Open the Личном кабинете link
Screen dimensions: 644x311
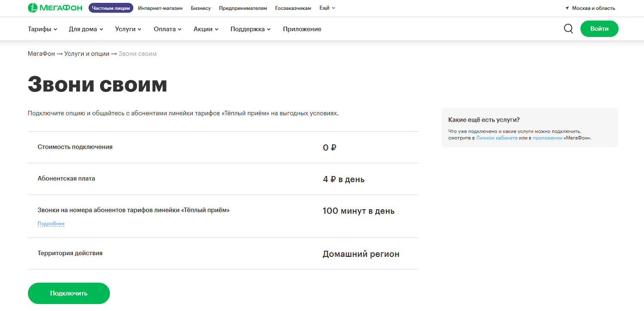[x=497, y=138]
